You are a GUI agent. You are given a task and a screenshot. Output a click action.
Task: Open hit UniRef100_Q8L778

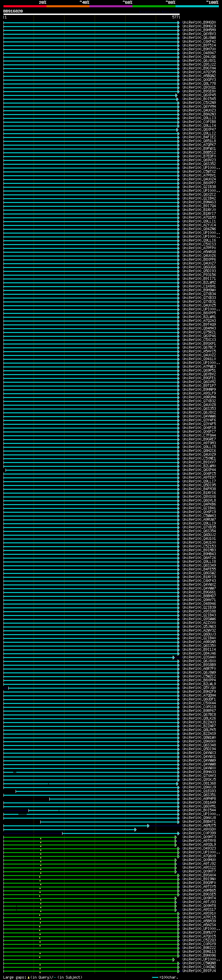point(199,84)
